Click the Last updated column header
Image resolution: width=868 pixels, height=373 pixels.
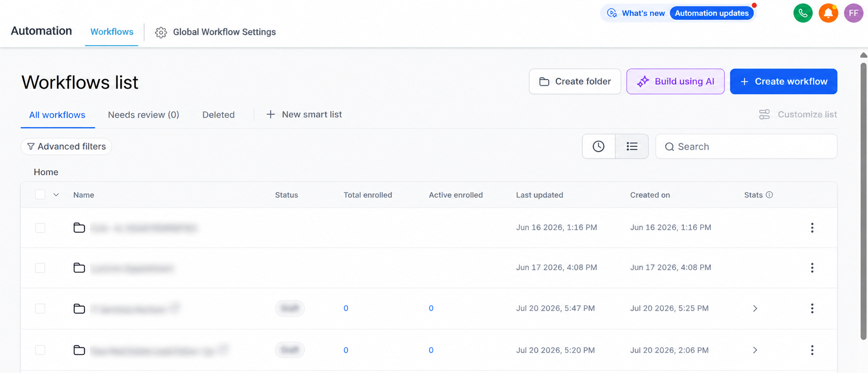[x=539, y=195]
